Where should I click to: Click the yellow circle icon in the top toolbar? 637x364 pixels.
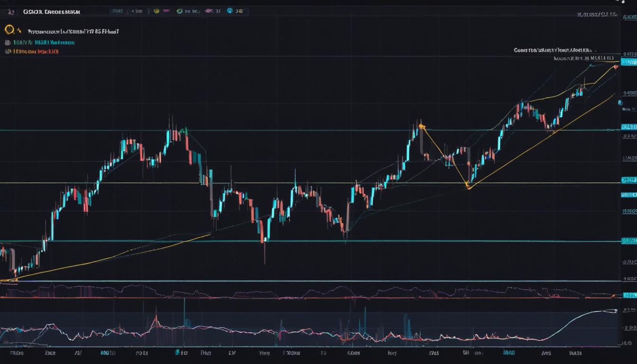pyautogui.click(x=156, y=11)
